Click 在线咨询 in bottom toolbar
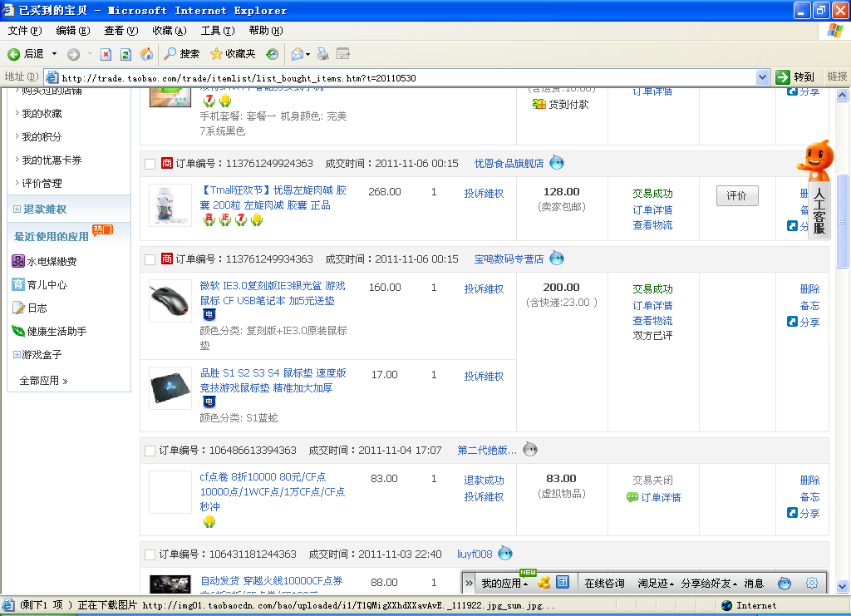851x616 pixels. [604, 584]
